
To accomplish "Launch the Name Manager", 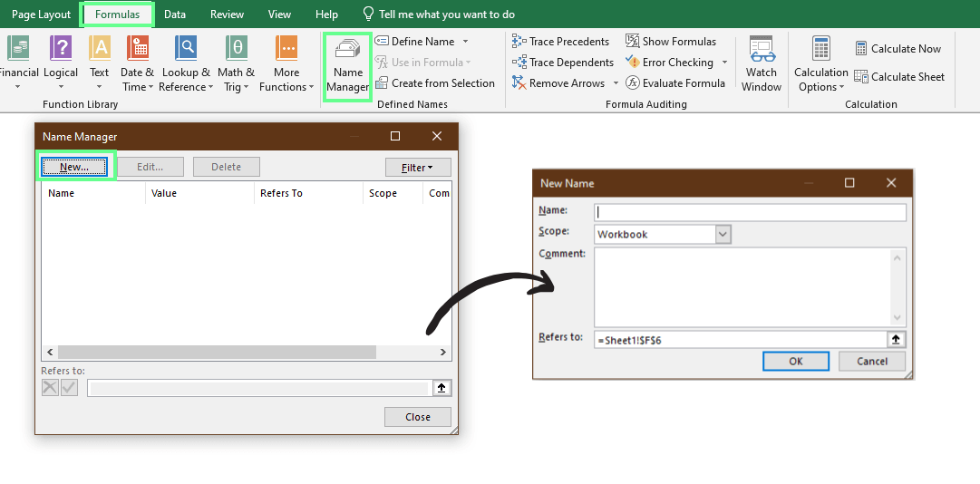I will click(347, 67).
